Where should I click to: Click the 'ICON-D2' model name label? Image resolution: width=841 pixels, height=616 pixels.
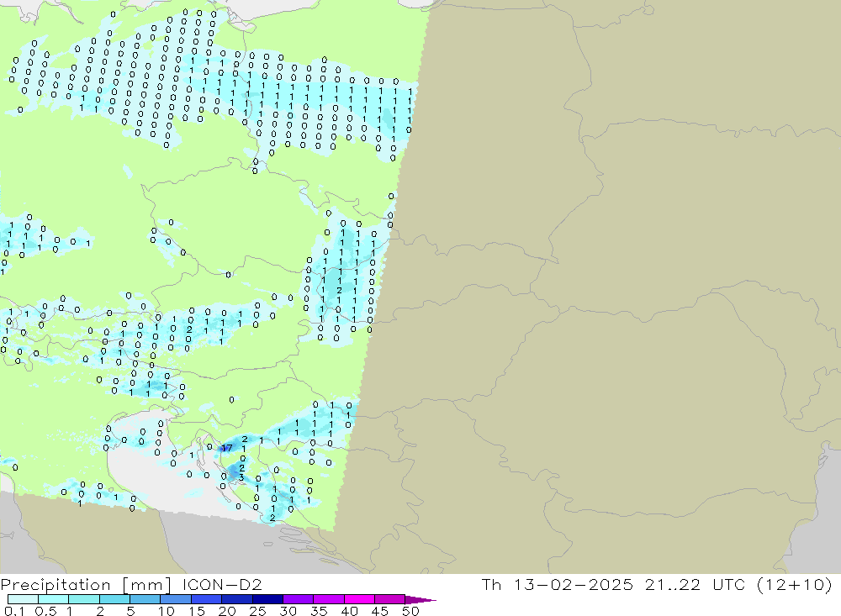tap(222, 584)
